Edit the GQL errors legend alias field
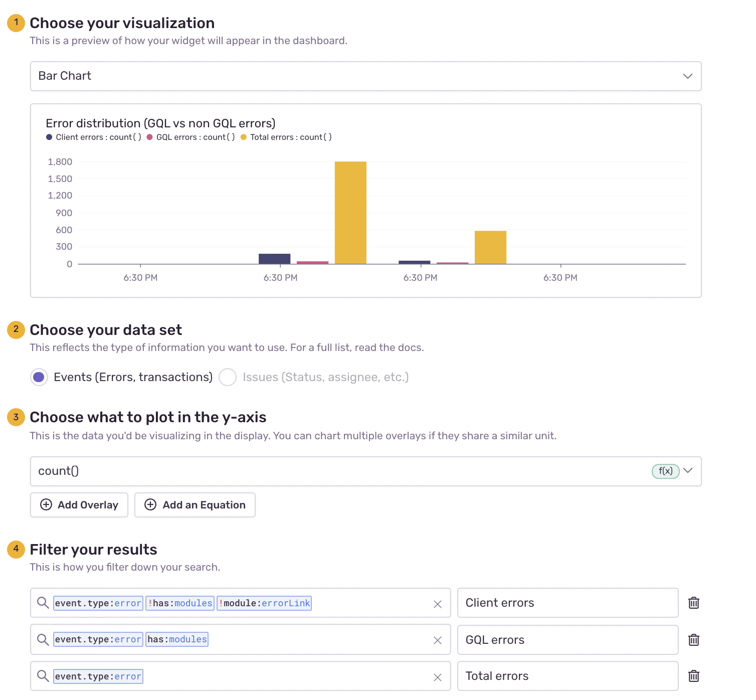756x700 pixels. (x=568, y=640)
